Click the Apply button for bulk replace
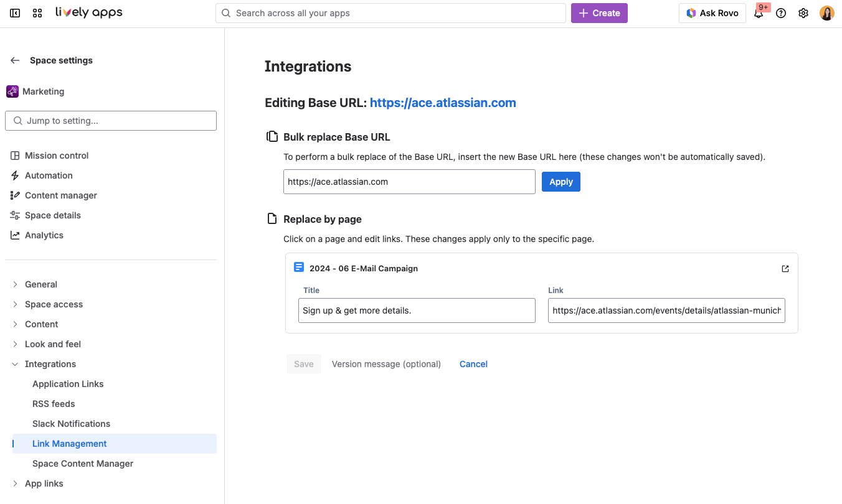 click(x=561, y=182)
